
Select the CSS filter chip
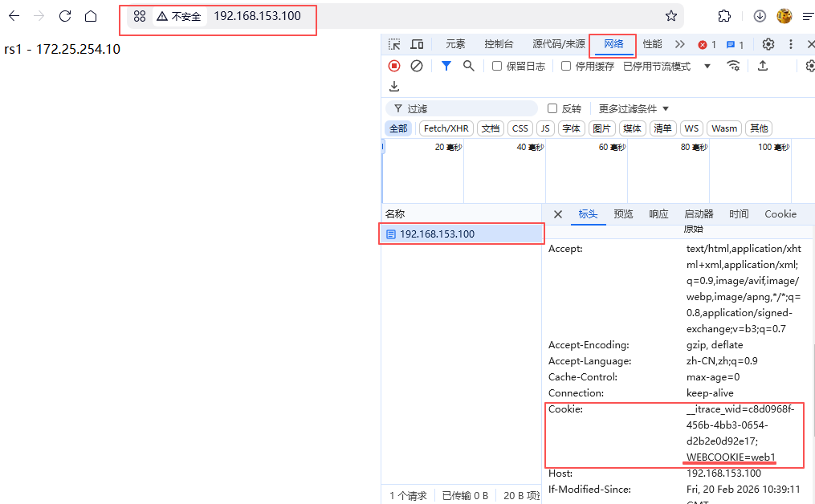[520, 128]
